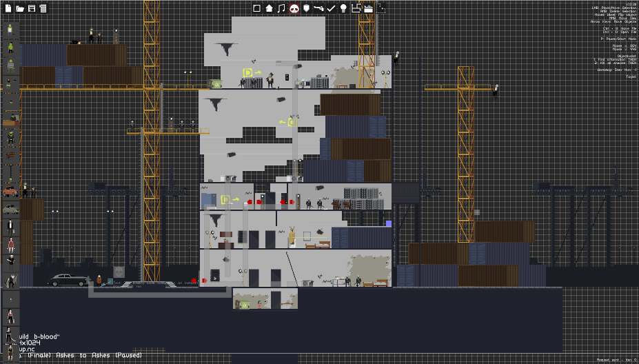Select the house building tool

[x=269, y=8]
